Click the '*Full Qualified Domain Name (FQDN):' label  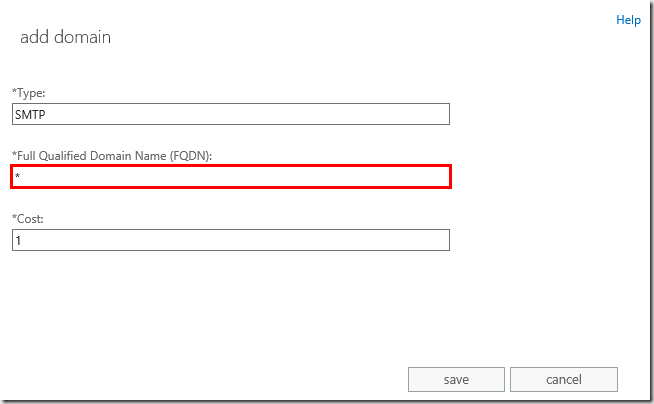tap(112, 154)
